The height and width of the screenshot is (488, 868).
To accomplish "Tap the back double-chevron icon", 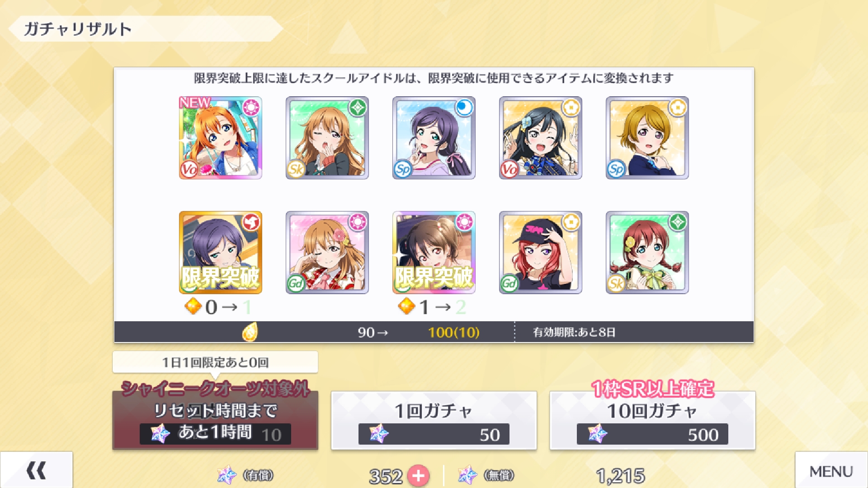I will click(36, 470).
